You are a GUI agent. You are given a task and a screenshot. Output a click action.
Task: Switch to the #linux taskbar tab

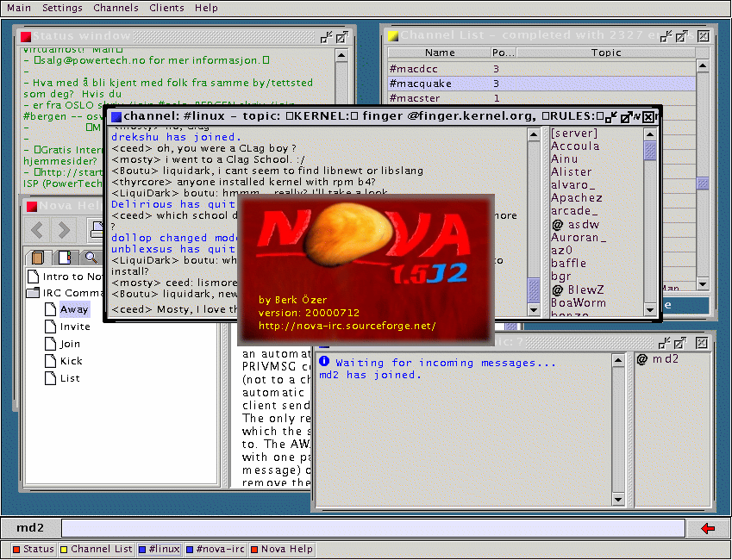click(160, 550)
